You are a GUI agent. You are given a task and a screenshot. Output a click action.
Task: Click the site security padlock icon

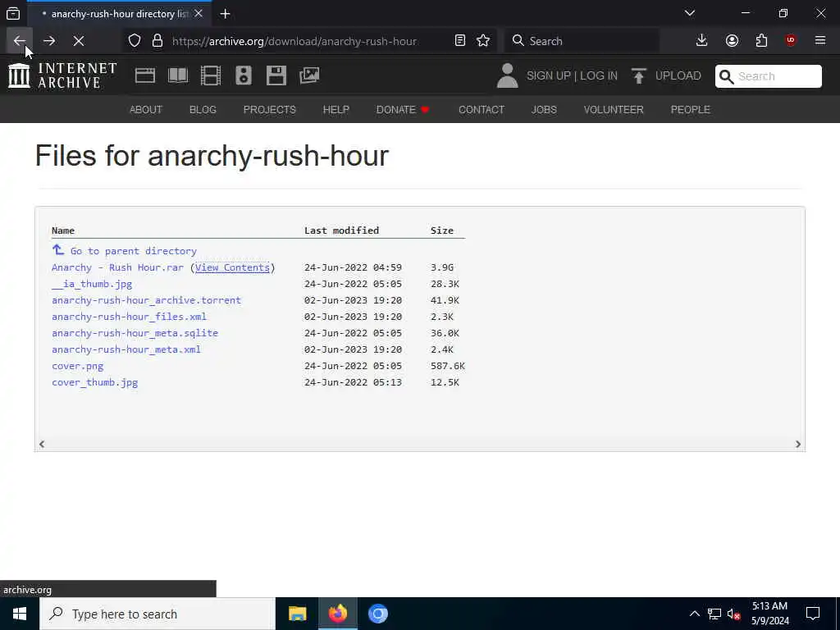pos(157,41)
